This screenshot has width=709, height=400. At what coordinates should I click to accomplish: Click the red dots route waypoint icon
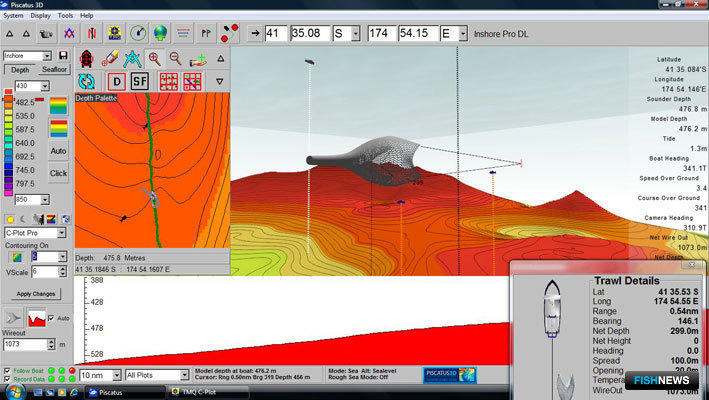coord(229,34)
